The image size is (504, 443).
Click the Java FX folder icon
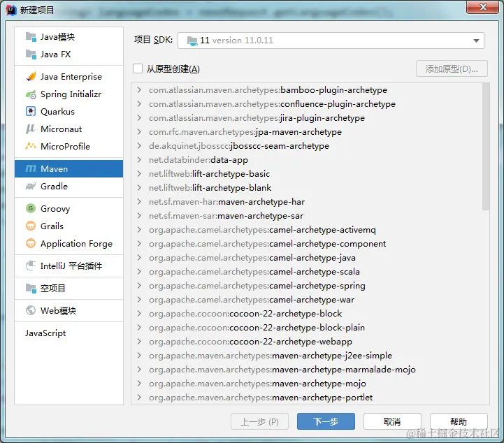[31, 55]
